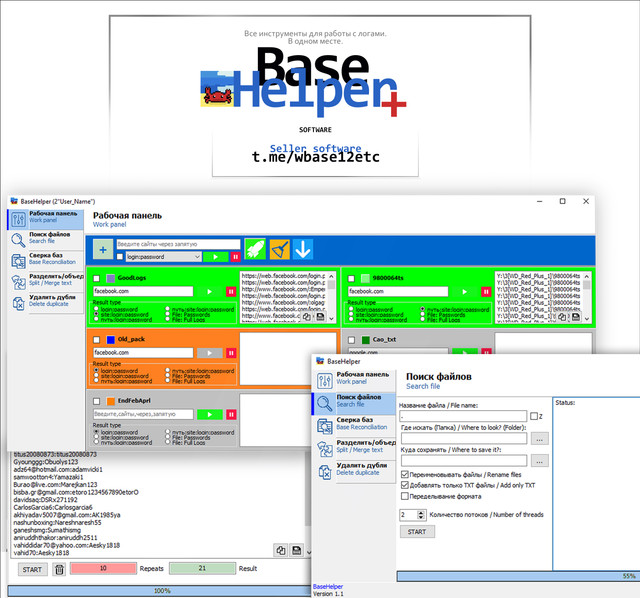Viewport: 640px width, 598px height.
Task: Click the File name input field
Action: [463, 416]
